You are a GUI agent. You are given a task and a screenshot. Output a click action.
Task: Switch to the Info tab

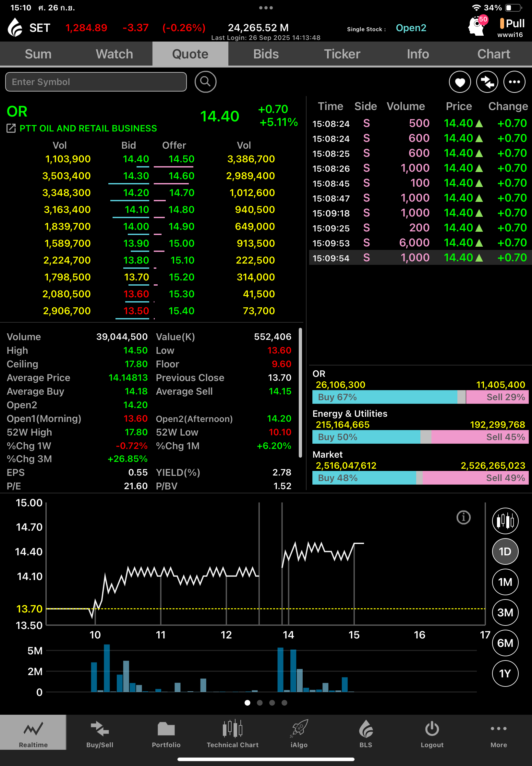point(418,54)
